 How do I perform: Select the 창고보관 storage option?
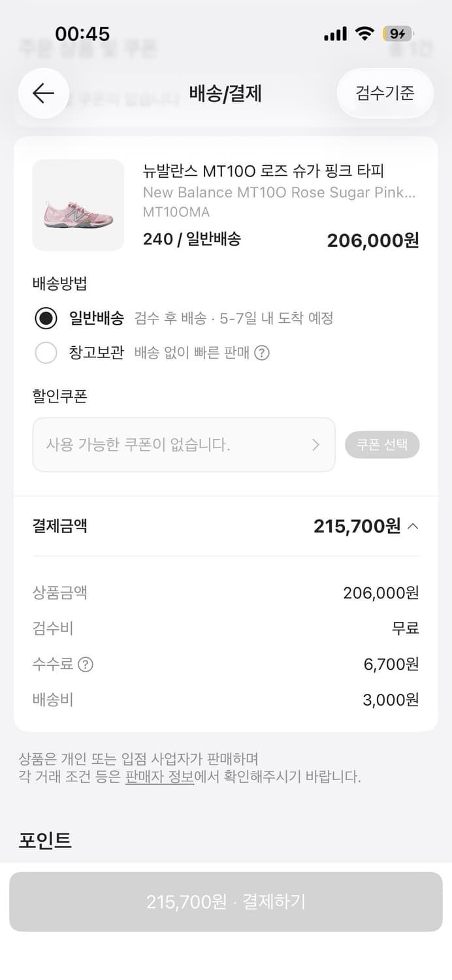pyautogui.click(x=46, y=353)
